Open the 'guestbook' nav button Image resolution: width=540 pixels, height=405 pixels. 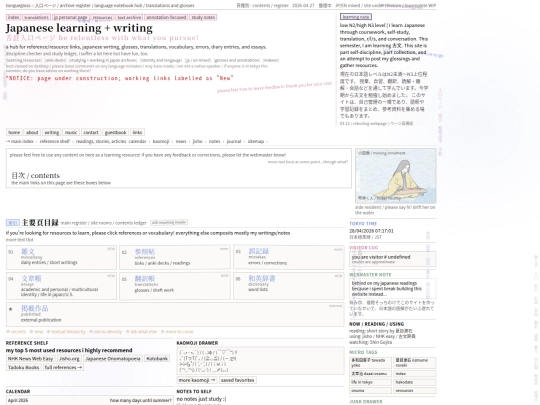point(115,132)
